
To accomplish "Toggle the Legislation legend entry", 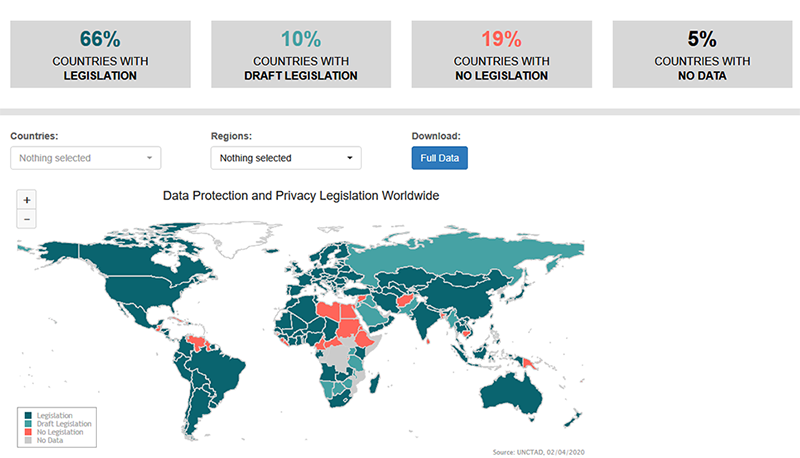I will pos(52,414).
